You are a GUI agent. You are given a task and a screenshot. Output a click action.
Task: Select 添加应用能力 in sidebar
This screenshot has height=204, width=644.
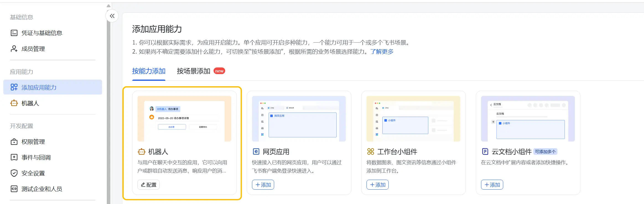click(x=53, y=87)
